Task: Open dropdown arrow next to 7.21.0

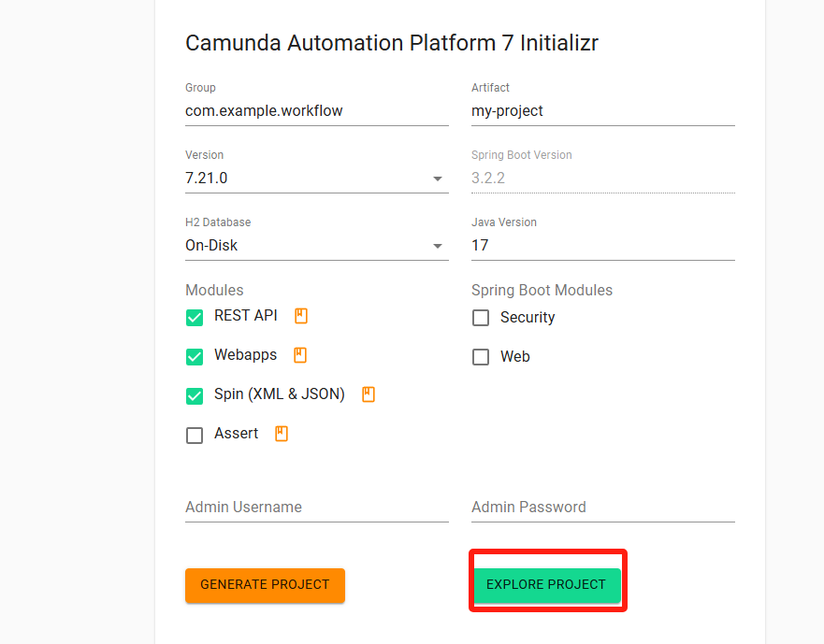Action: click(x=437, y=179)
